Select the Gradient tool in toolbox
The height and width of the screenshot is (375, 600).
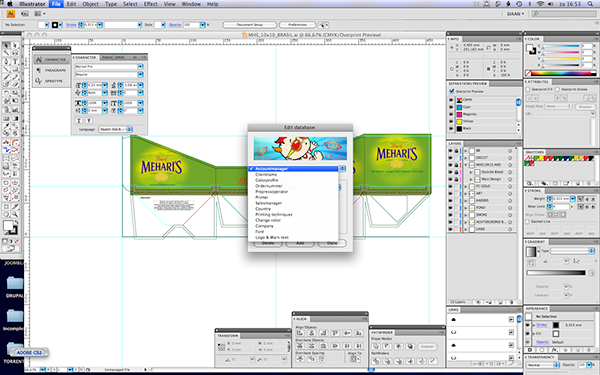pos(15,118)
